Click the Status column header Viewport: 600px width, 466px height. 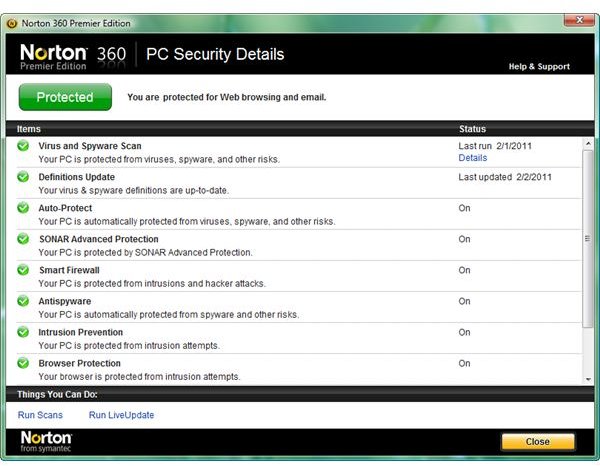(473, 129)
